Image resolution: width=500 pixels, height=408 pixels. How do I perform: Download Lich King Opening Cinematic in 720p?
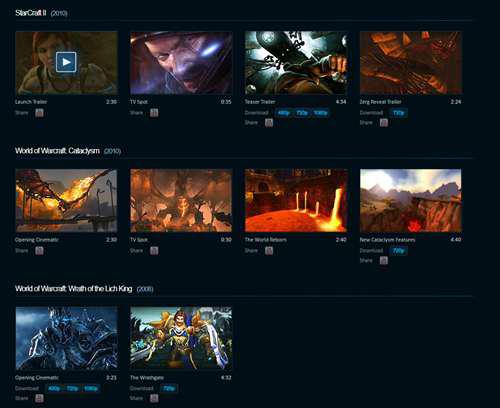[x=72, y=388]
